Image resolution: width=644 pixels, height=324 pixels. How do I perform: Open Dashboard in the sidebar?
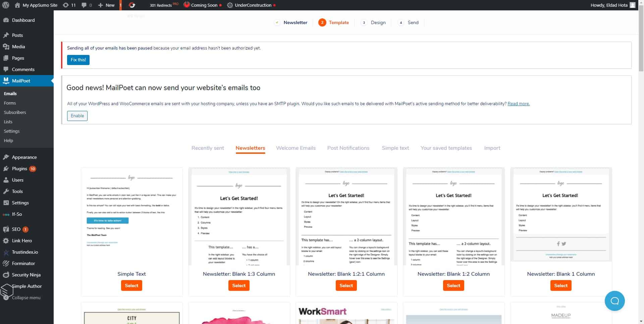[27, 20]
